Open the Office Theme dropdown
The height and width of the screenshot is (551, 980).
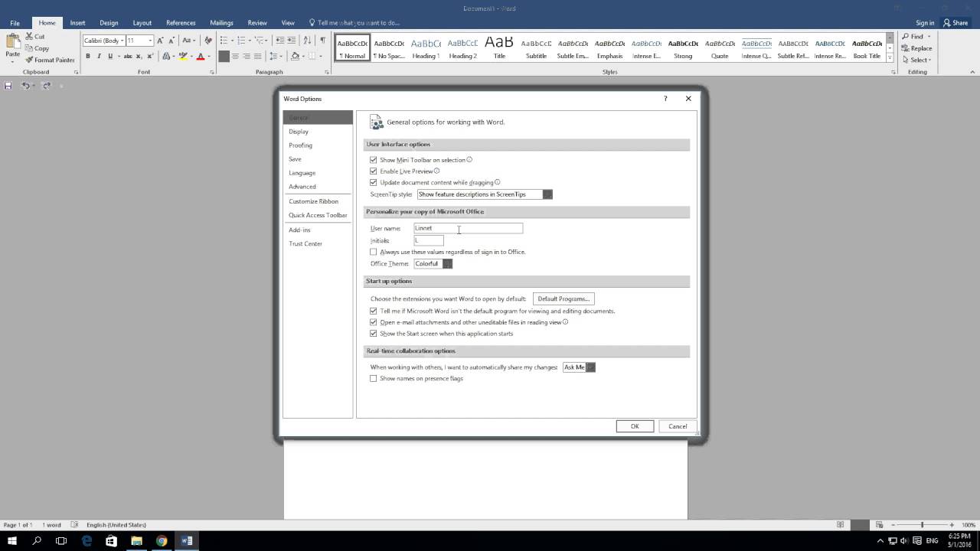pyautogui.click(x=447, y=263)
